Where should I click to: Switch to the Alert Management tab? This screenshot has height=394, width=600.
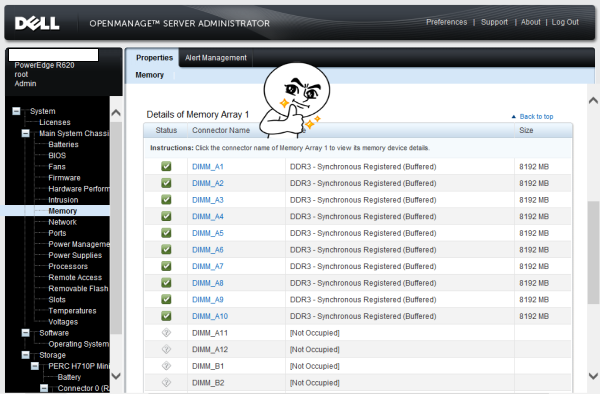(x=216, y=58)
